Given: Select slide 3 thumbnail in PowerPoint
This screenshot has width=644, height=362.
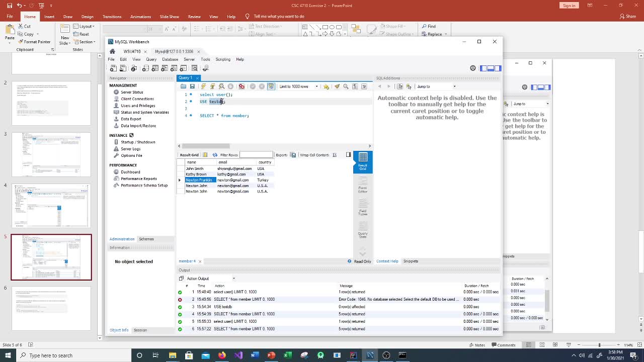Looking at the screenshot, I should (51, 154).
